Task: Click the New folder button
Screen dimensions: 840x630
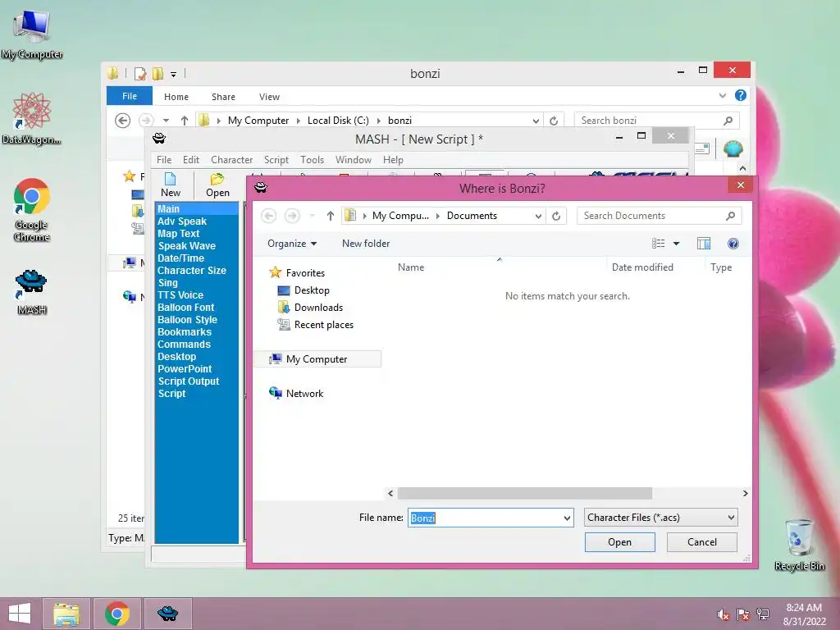Action: (x=366, y=243)
